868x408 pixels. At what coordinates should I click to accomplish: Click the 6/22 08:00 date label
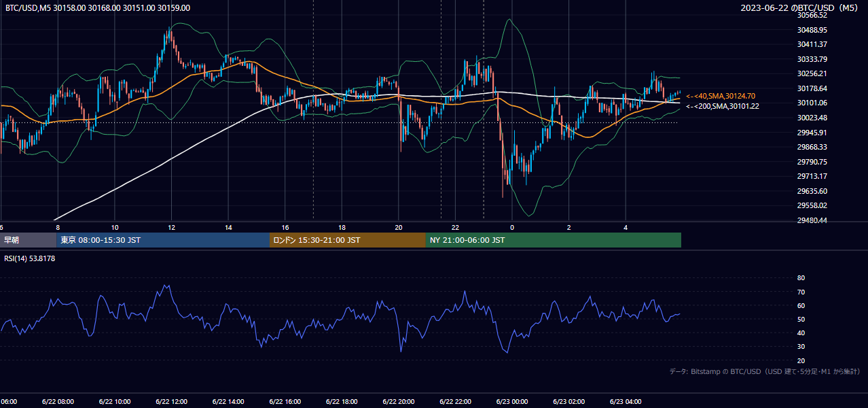57,402
